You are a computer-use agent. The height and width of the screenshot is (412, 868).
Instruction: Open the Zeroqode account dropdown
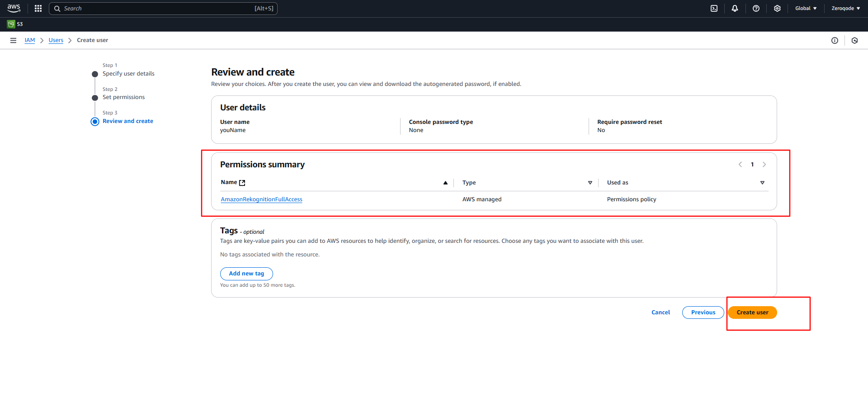(x=845, y=8)
